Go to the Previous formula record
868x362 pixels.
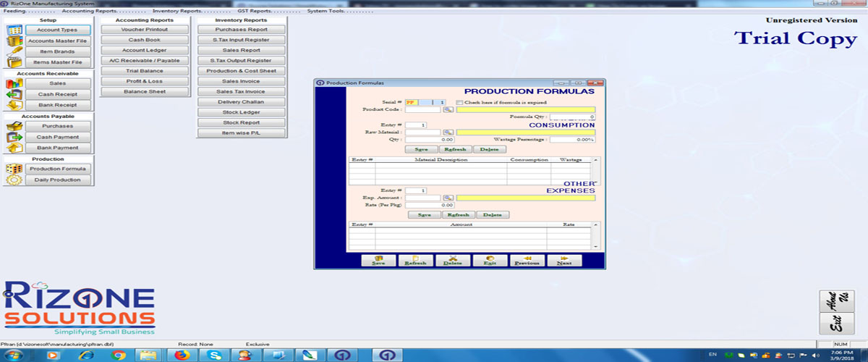tap(527, 261)
